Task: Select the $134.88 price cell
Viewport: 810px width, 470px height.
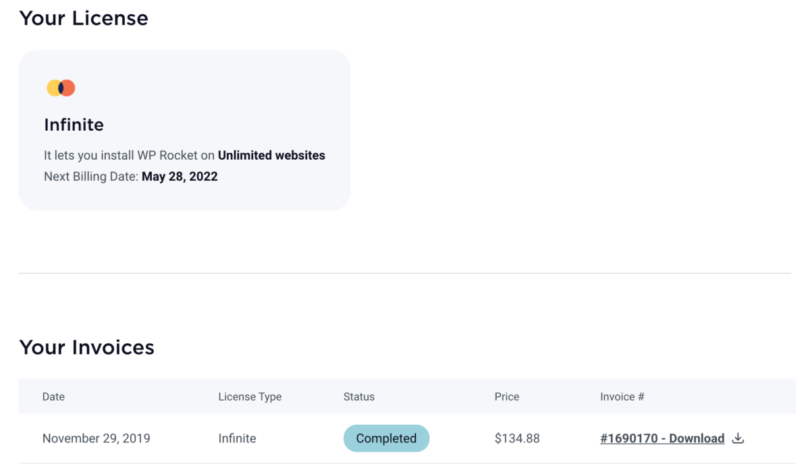Action: pos(517,438)
